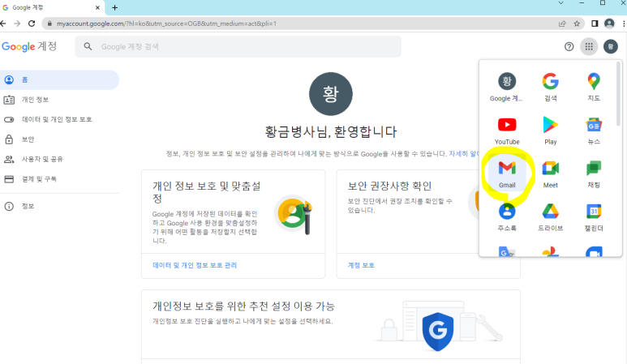This screenshot has height=364, width=627.
Task: Go back to previous page
Action: click(x=3, y=24)
